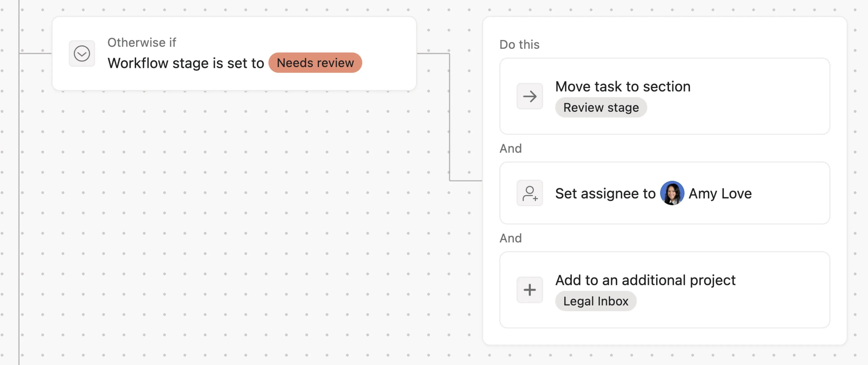
Task: Select the assignee person-add icon
Action: coord(530,193)
